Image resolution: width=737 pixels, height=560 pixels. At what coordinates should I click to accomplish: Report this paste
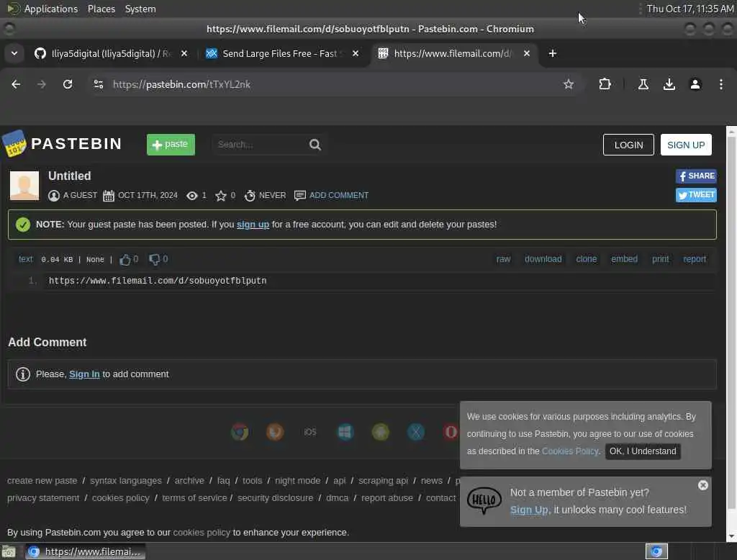(695, 259)
